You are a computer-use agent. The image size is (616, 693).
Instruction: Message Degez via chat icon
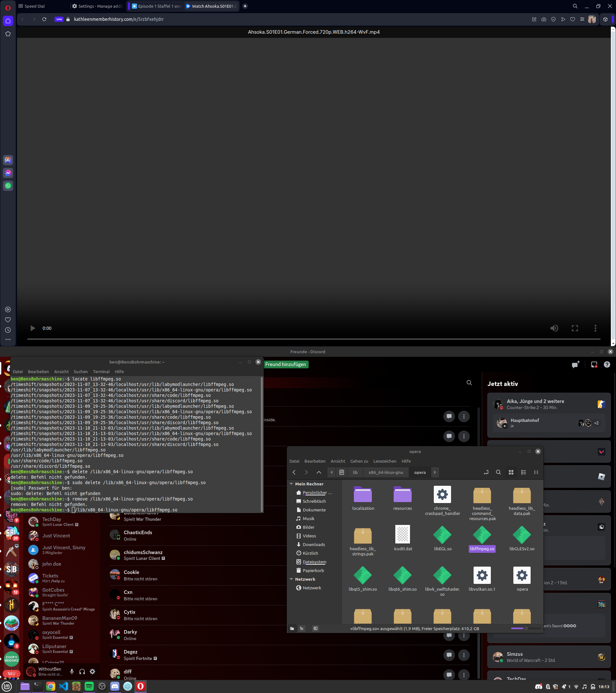pyautogui.click(x=449, y=655)
